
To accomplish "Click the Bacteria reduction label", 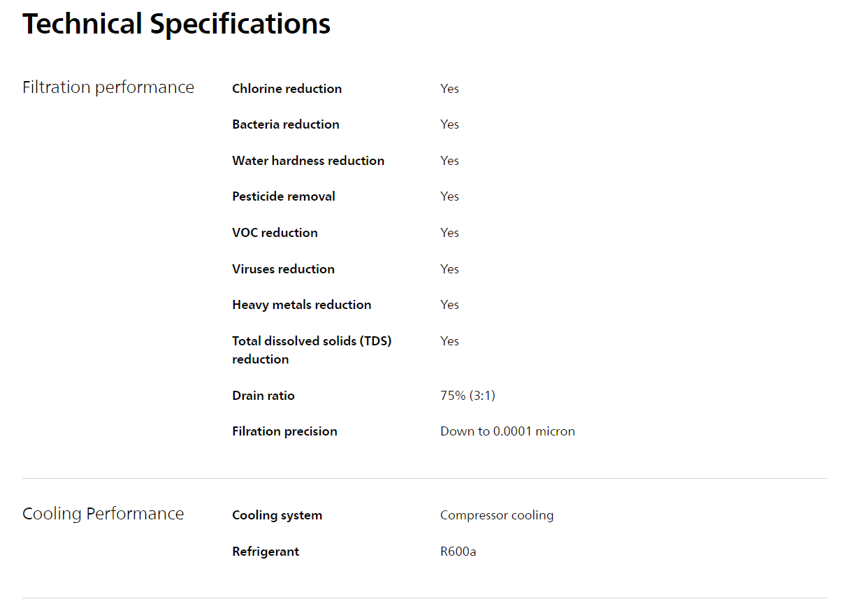I will point(286,124).
